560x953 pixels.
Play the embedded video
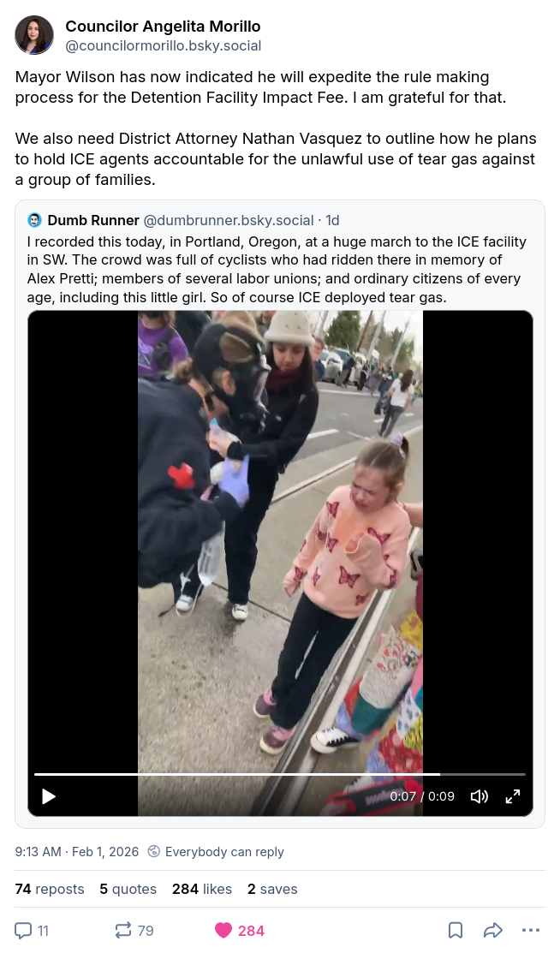(x=49, y=796)
